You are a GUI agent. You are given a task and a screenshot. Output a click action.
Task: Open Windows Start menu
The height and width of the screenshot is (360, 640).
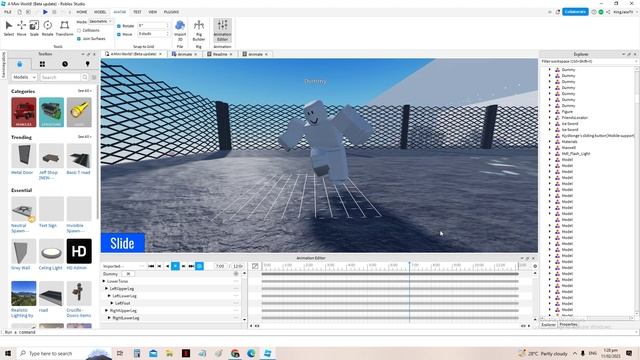8,353
